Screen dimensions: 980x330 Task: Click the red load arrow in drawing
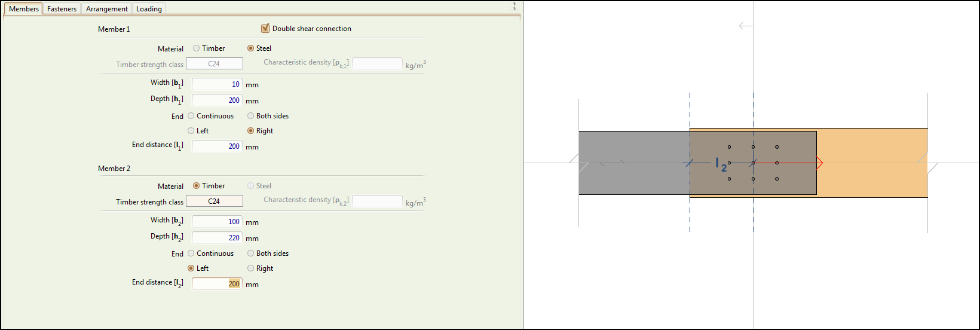789,163
